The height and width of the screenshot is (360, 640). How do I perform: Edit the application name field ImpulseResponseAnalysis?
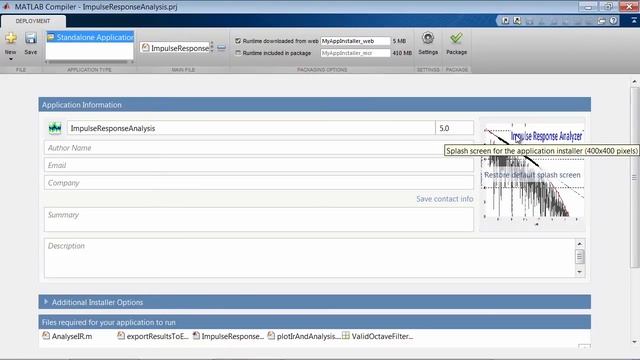(251, 128)
